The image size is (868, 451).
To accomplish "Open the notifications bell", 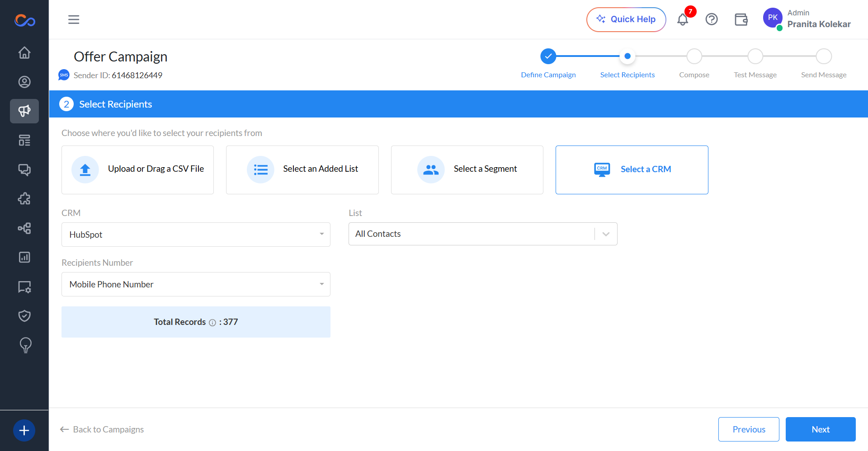I will point(683,19).
